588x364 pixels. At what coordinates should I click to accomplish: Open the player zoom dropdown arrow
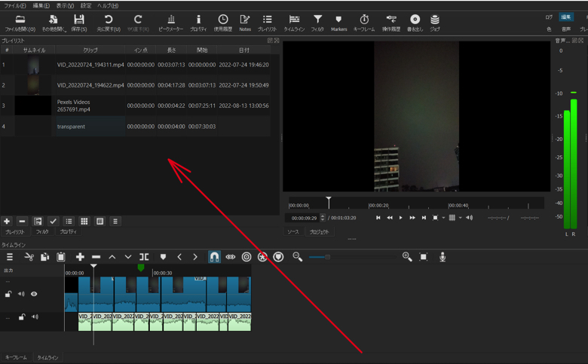[x=443, y=218]
